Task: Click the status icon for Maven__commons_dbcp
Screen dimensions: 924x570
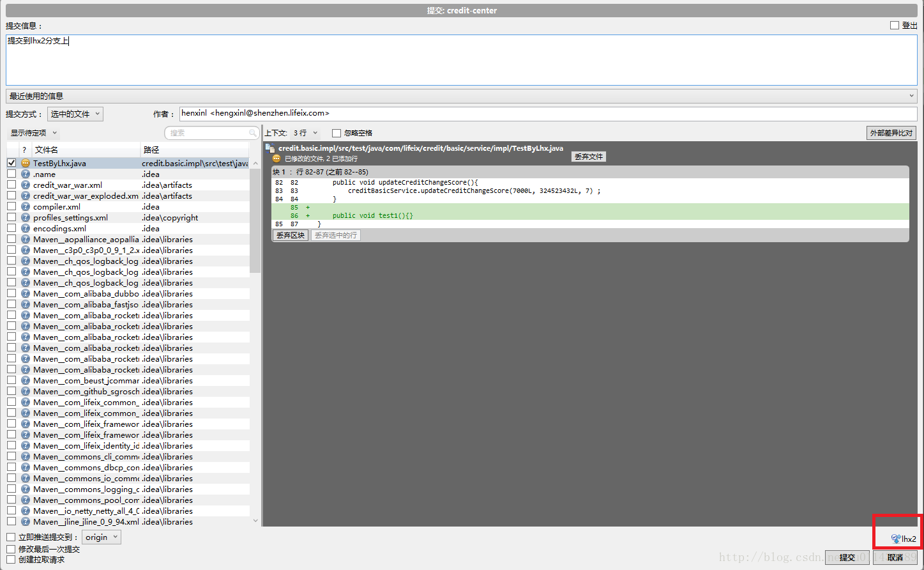Action: tap(26, 467)
